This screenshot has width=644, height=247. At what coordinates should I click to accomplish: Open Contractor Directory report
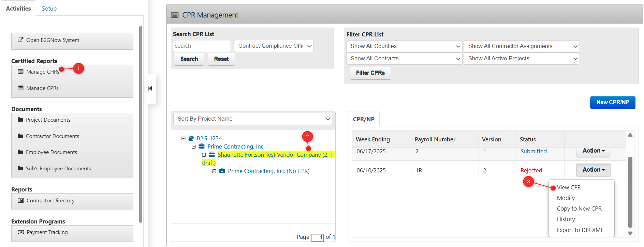pos(50,200)
